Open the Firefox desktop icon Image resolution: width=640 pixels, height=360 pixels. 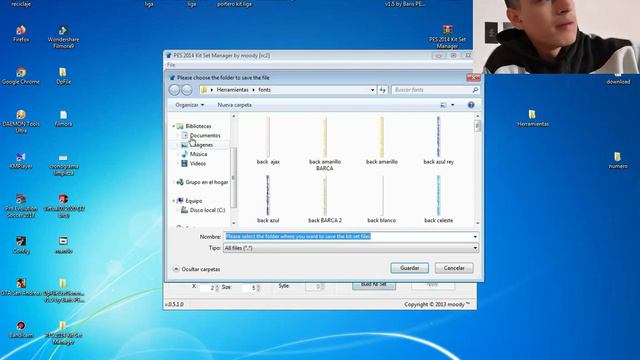coord(21,34)
